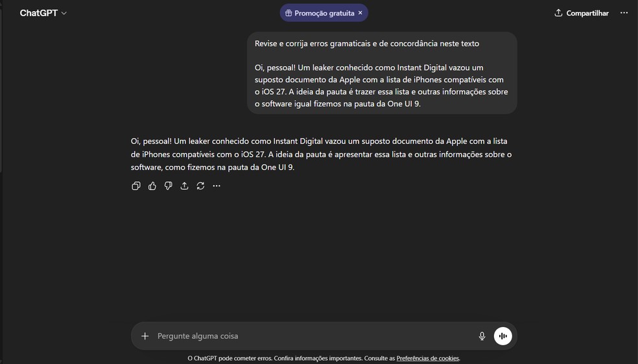Open more actions under the response
This screenshot has height=364, width=638.
click(x=217, y=186)
